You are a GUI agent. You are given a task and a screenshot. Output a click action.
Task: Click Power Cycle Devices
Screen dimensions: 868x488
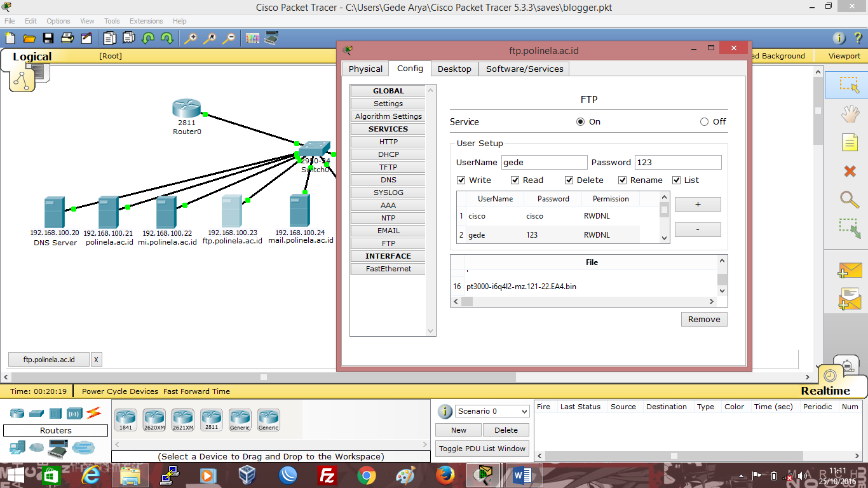click(x=120, y=391)
